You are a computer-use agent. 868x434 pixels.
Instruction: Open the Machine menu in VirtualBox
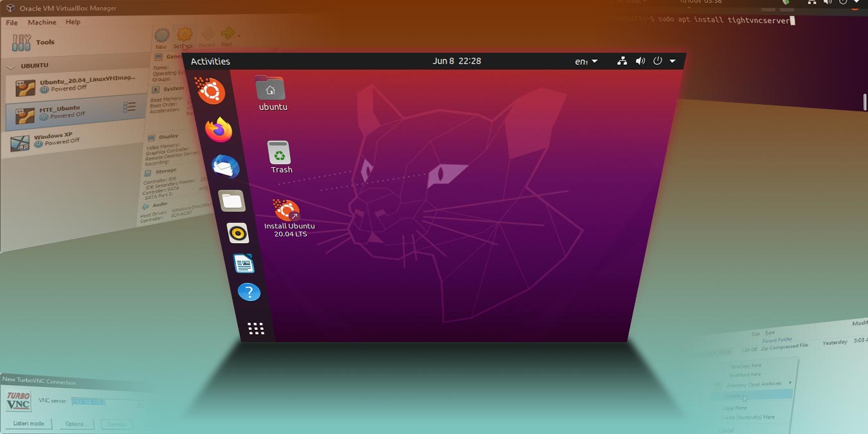pos(41,21)
